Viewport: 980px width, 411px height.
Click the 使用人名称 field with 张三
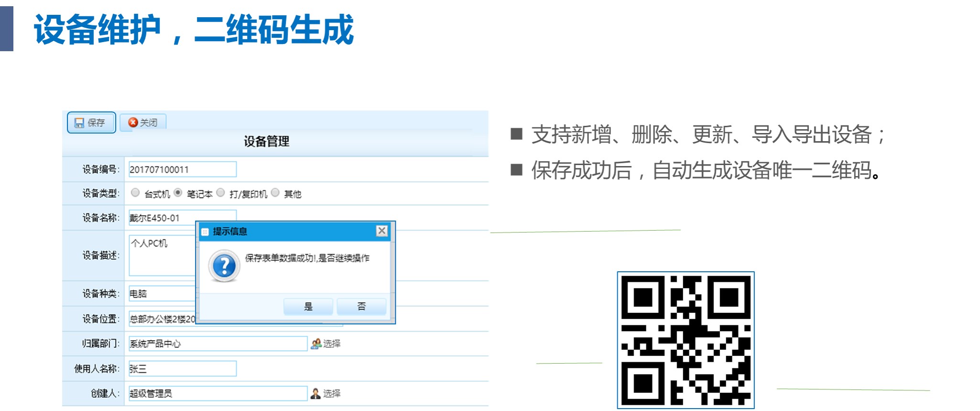tap(183, 368)
